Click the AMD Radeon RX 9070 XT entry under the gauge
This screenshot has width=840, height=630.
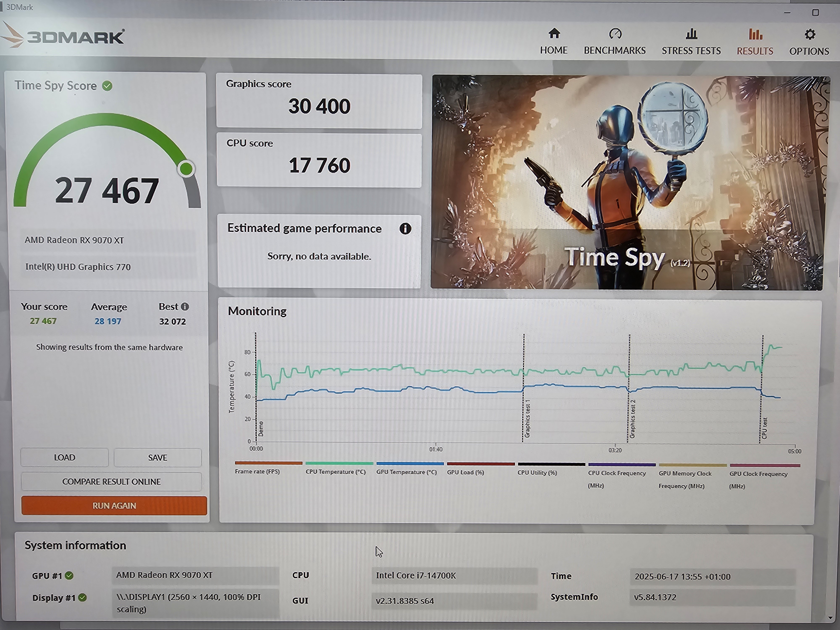tap(108, 240)
